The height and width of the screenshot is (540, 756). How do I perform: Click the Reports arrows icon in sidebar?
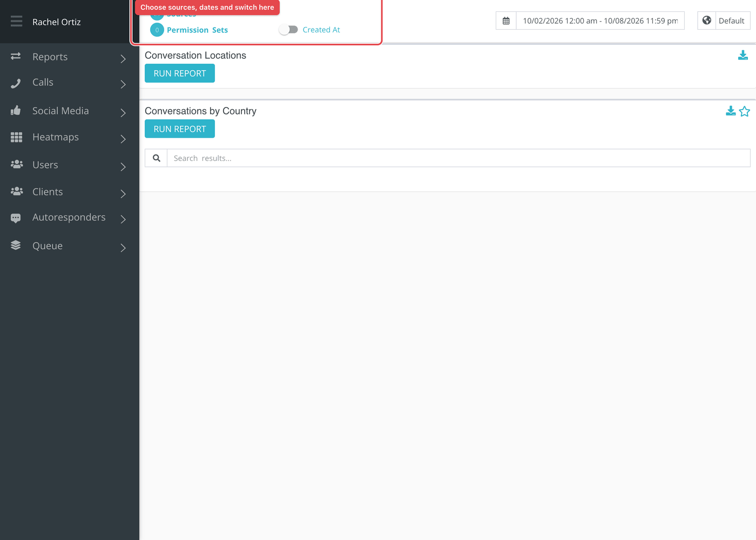(16, 56)
